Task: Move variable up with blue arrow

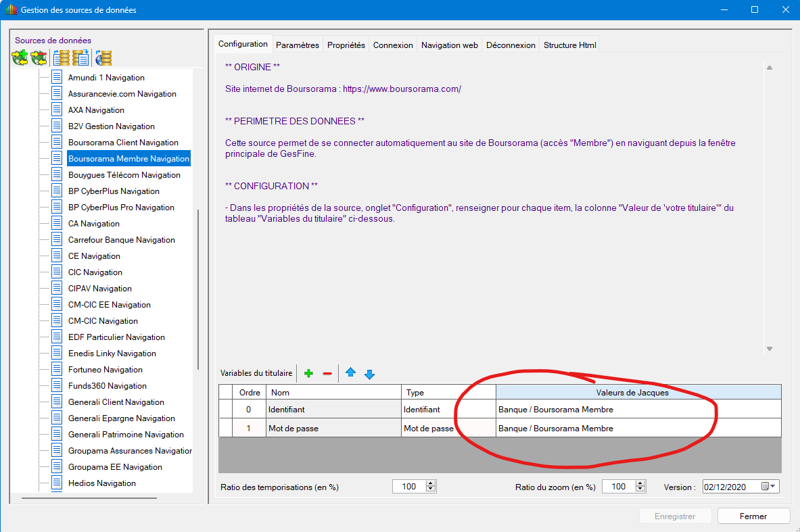Action: tap(350, 373)
